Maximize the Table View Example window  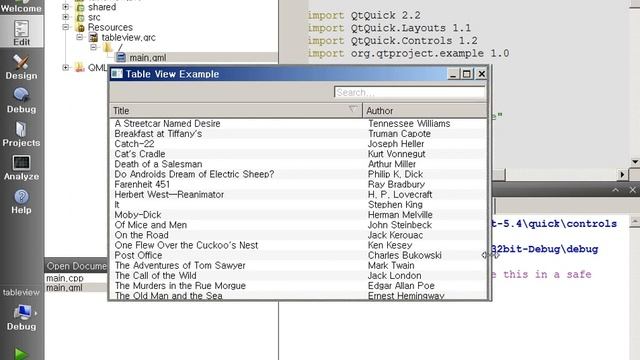click(467, 74)
